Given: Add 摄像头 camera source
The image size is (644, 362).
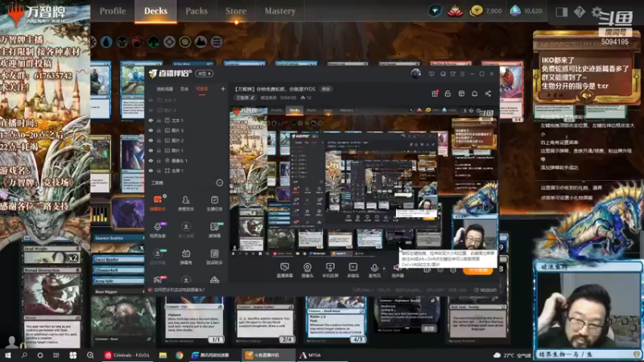Looking at the screenshot, I should (x=308, y=270).
